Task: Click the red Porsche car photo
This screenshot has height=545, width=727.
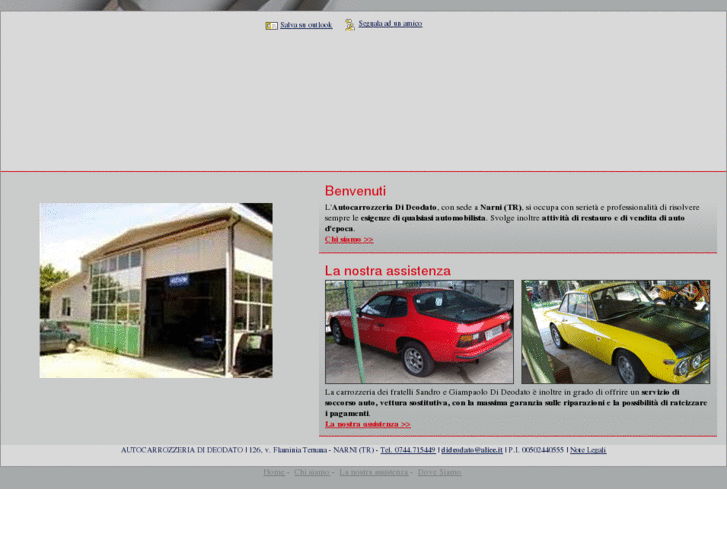Action: [419, 332]
